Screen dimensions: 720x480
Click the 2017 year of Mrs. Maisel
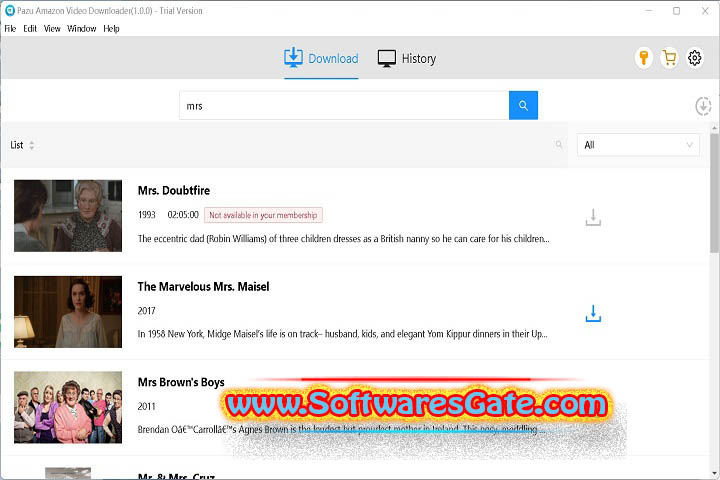pyautogui.click(x=146, y=311)
